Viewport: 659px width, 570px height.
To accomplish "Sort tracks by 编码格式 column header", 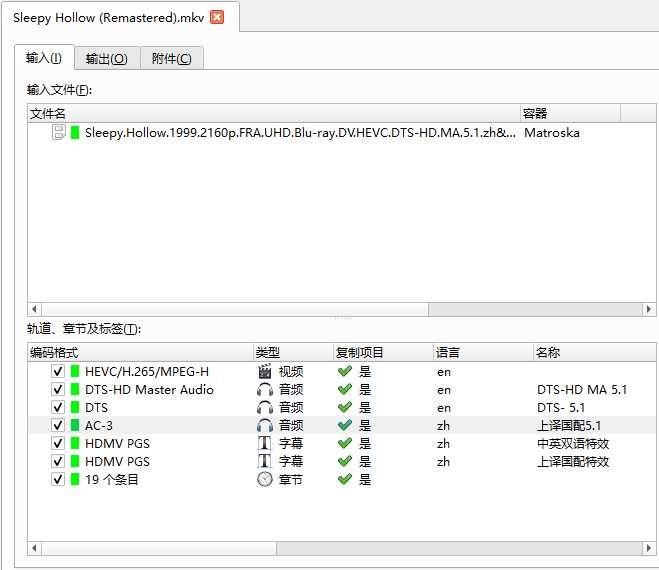I will pyautogui.click(x=140, y=352).
